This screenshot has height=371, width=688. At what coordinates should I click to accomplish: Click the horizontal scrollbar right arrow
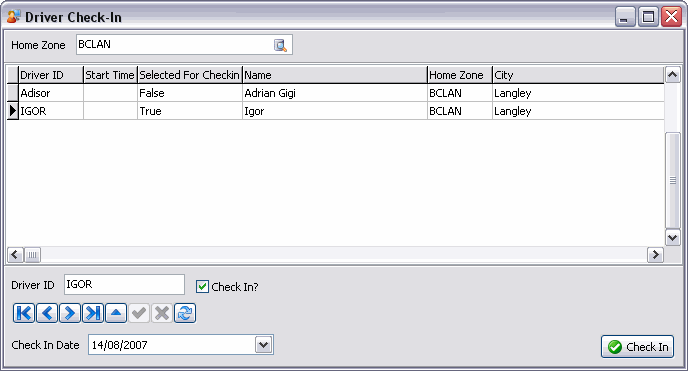(x=655, y=255)
